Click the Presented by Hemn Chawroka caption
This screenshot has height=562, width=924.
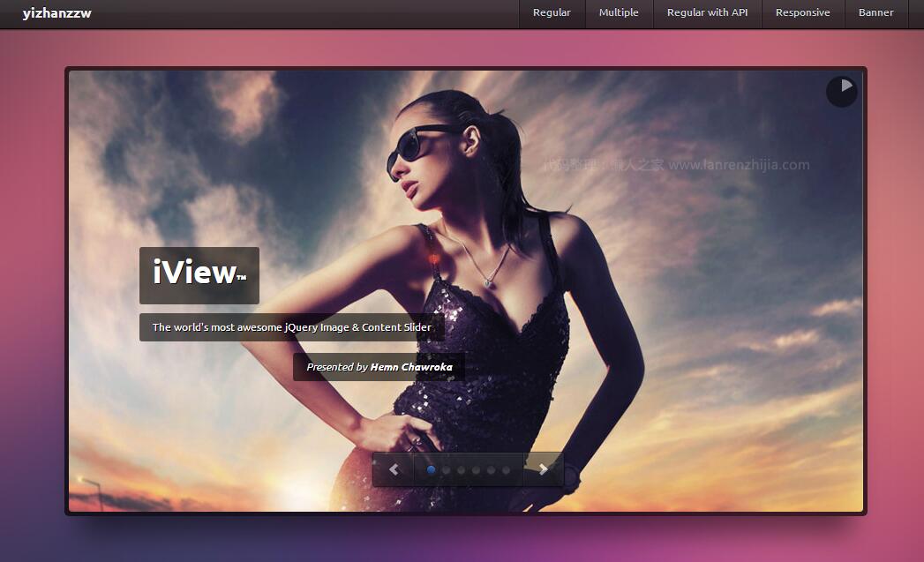[x=379, y=367]
